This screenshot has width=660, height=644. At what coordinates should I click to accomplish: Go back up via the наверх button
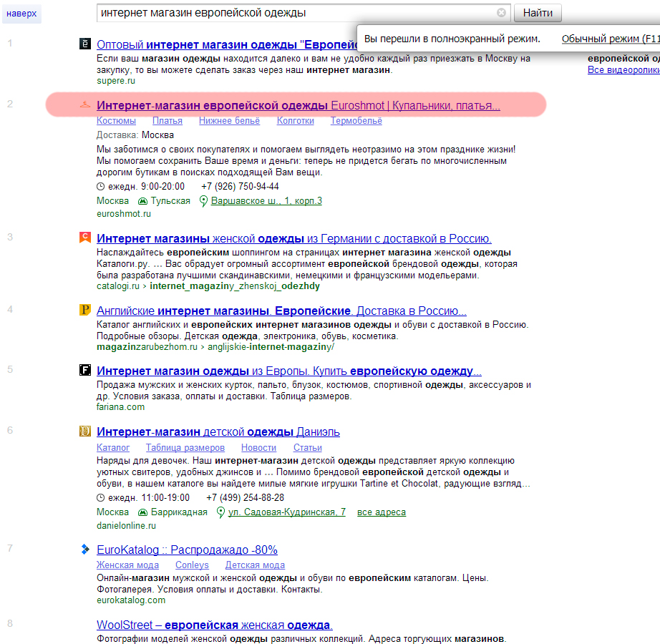pyautogui.click(x=21, y=14)
